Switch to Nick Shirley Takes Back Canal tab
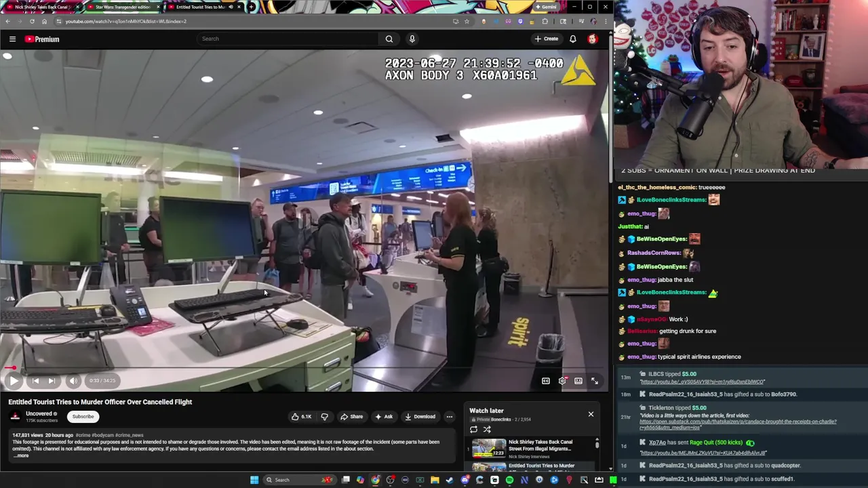 click(42, 7)
